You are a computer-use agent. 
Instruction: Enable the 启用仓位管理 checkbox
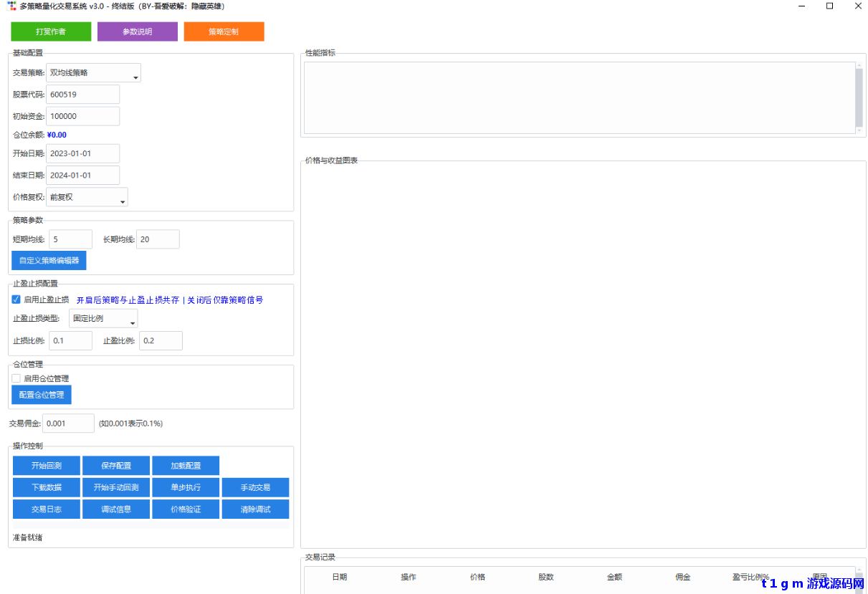(17, 378)
